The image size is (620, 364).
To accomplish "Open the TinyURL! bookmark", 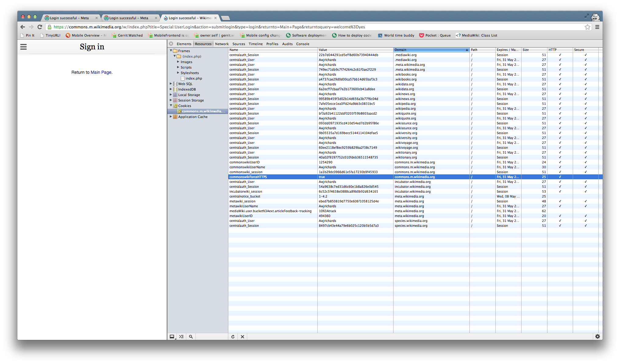I will (50, 35).
